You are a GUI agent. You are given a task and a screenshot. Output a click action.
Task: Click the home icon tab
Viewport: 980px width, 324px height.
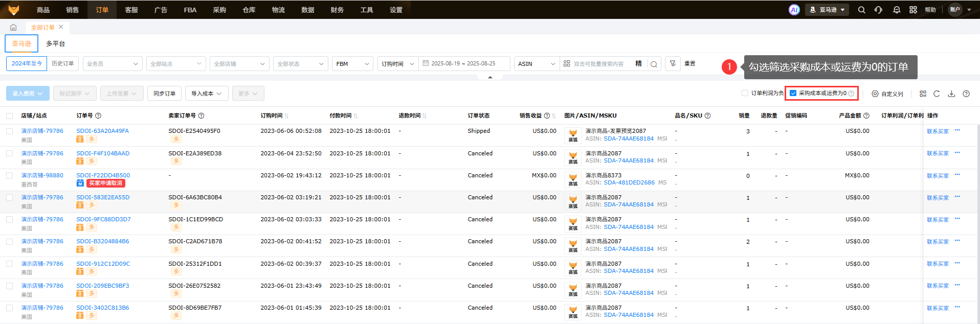tap(13, 28)
